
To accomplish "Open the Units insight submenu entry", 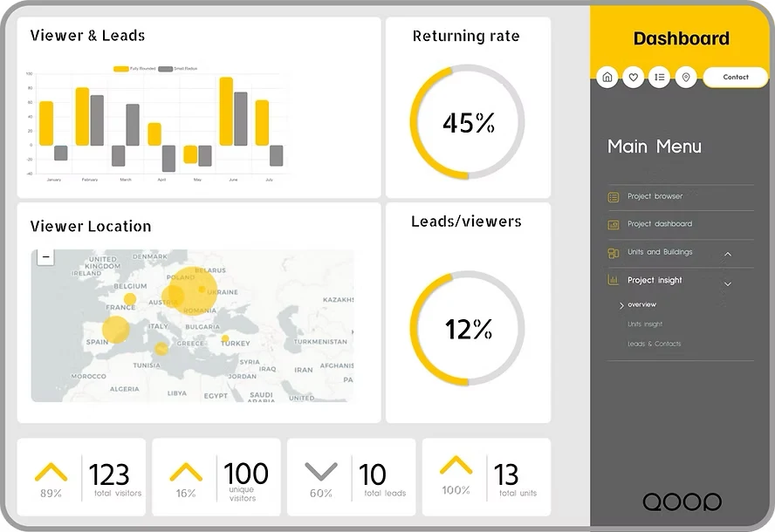I will coord(645,324).
